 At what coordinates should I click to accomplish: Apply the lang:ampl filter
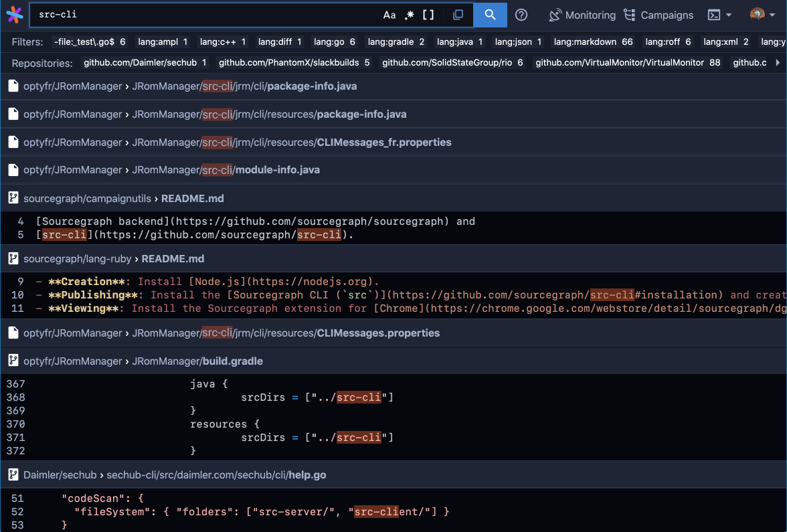pos(163,41)
